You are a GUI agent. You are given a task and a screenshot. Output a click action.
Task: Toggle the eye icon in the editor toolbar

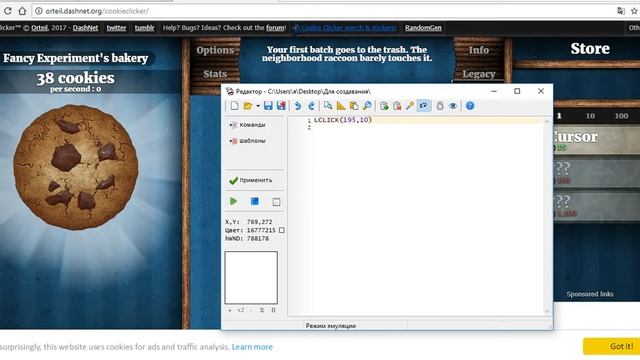pos(453,106)
